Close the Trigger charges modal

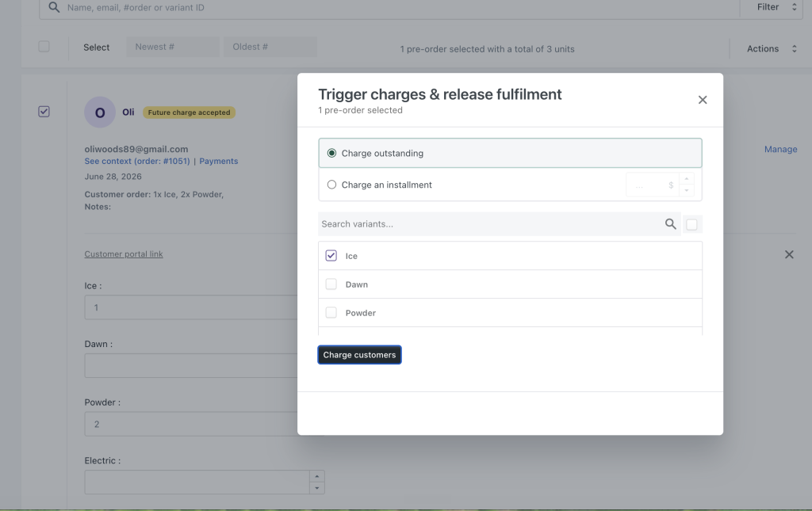(x=703, y=100)
